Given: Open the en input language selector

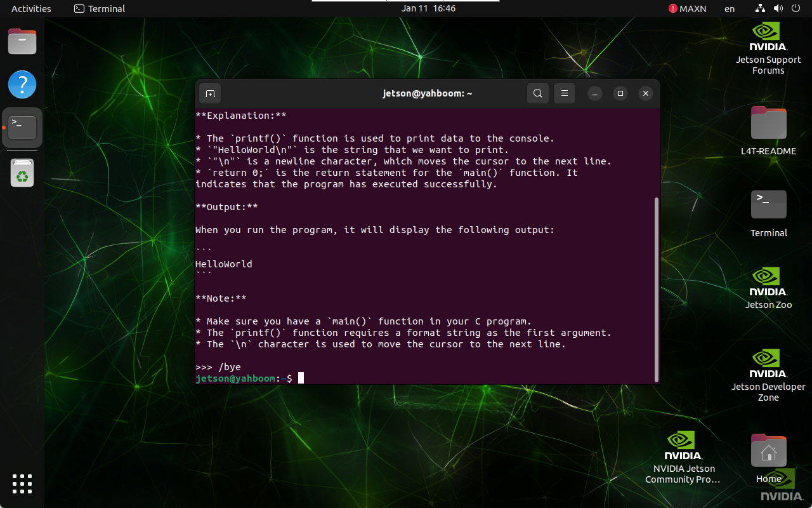Looking at the screenshot, I should 730,9.
